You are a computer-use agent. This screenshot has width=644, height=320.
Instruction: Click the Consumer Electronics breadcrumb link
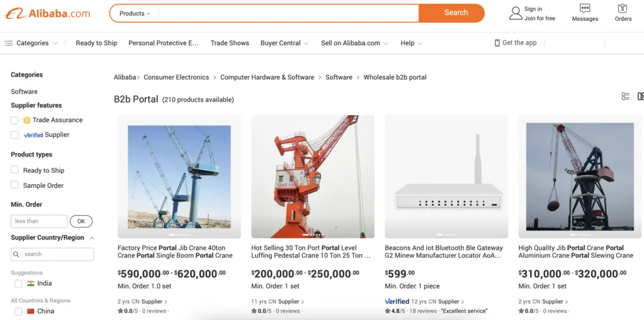click(x=176, y=77)
